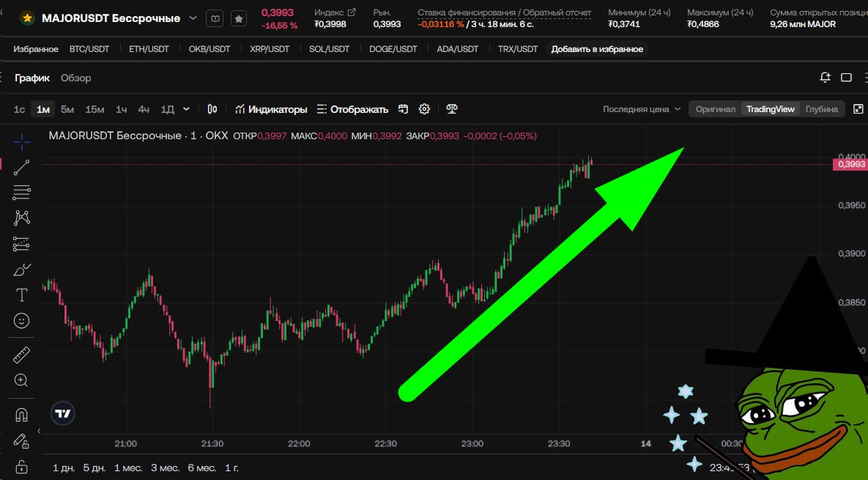868x480 pixels.
Task: Select the text T annotation tool
Action: (x=21, y=295)
